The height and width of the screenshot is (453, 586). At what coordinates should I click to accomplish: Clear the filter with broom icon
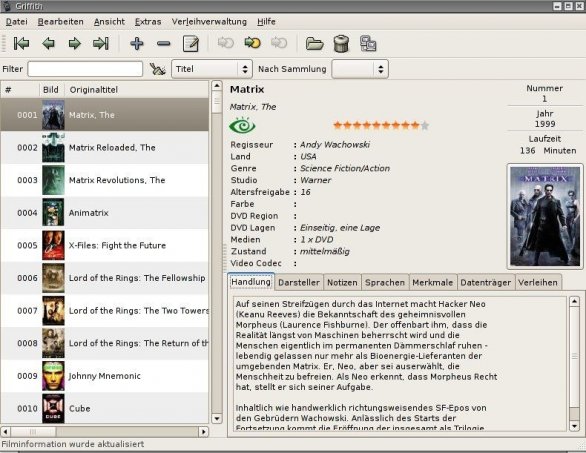coord(157,69)
